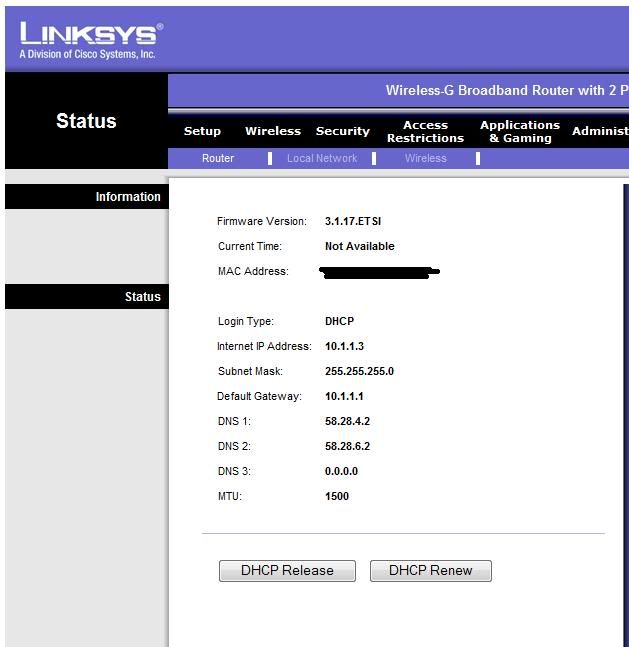Click the large Status page heading
This screenshot has width=629, height=647.
pos(86,121)
